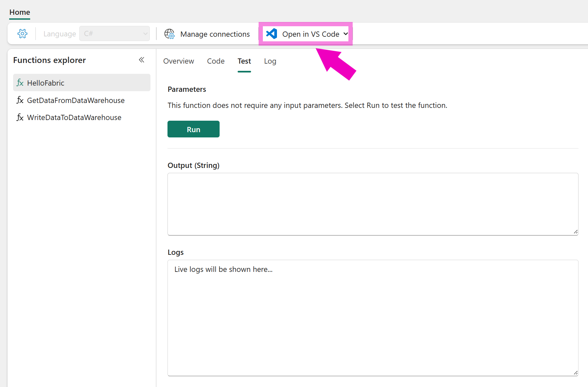588x387 pixels.
Task: Open the Code tab
Action: [x=216, y=61]
